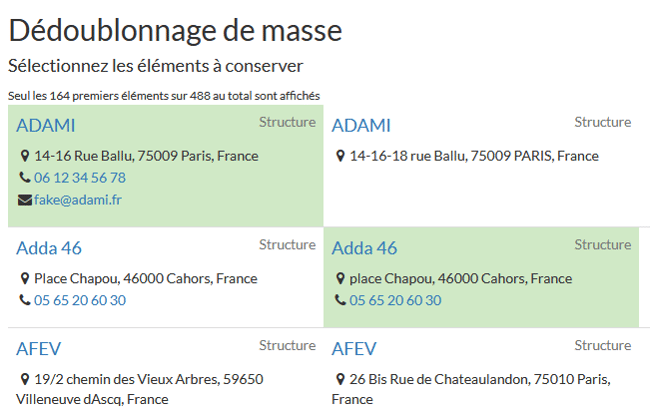Click the map pin icon beside 19/2 chemin des Vieux Arbres
This screenshot has height=411, width=650.
(x=25, y=380)
